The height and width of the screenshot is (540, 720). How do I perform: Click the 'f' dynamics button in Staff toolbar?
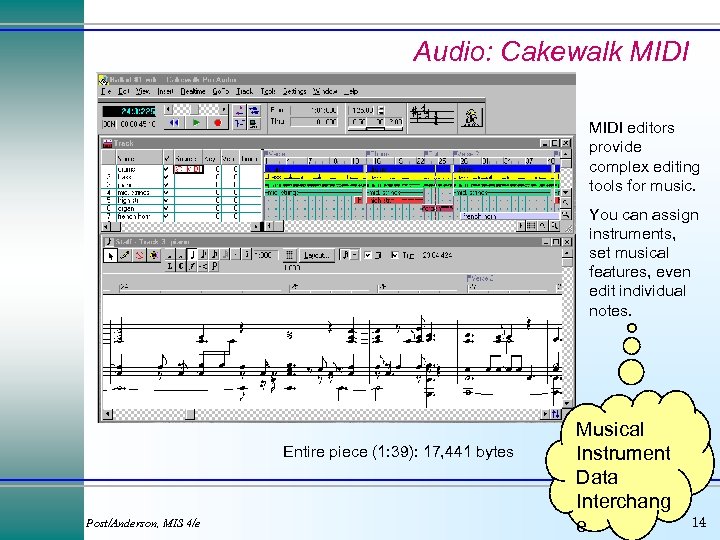click(x=192, y=266)
